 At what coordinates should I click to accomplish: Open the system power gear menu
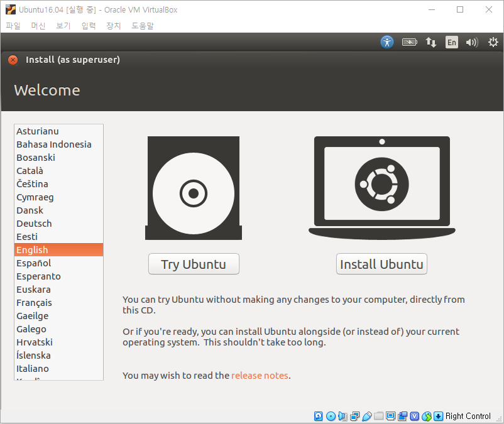[493, 42]
